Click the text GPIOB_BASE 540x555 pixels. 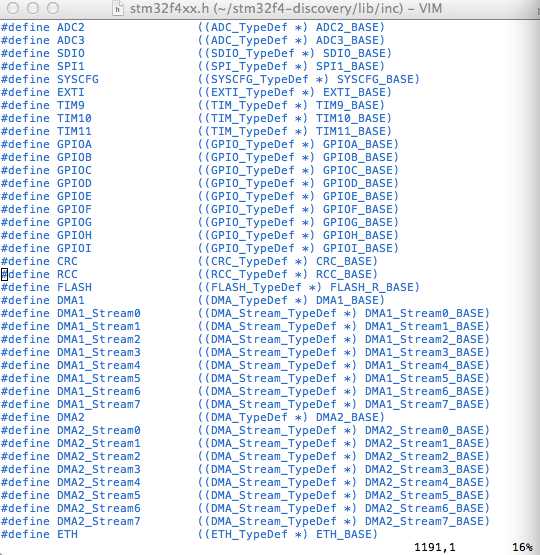[x=357, y=158]
